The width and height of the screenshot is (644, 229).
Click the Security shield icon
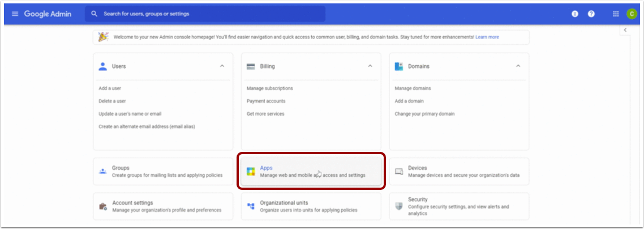[399, 206]
